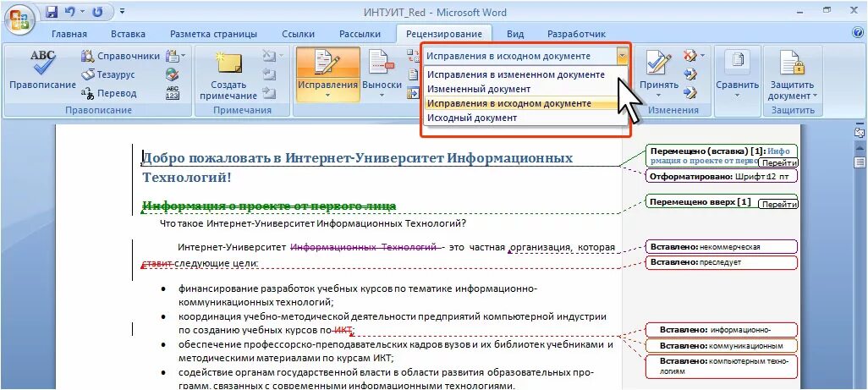Open the Сравнить documents button

[737, 74]
